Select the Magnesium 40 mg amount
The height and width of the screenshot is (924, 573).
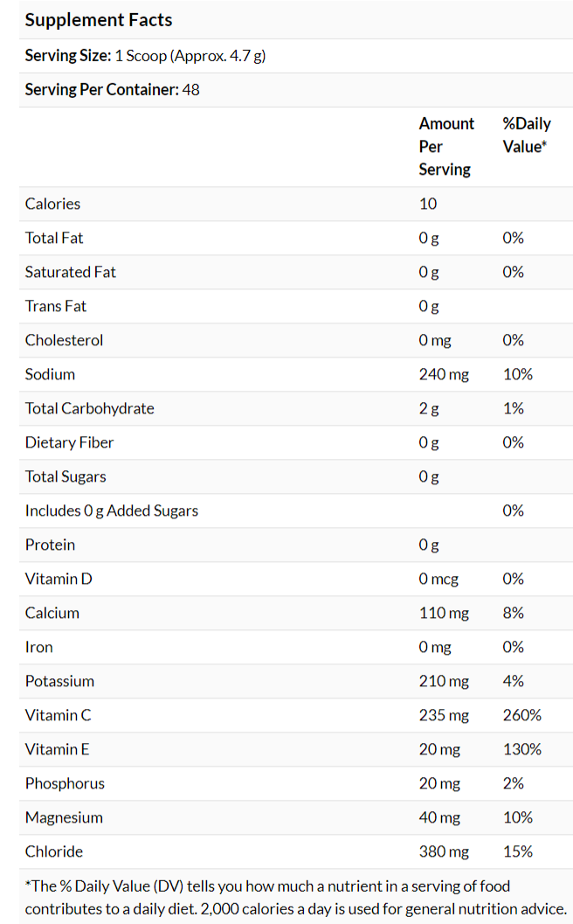(439, 817)
